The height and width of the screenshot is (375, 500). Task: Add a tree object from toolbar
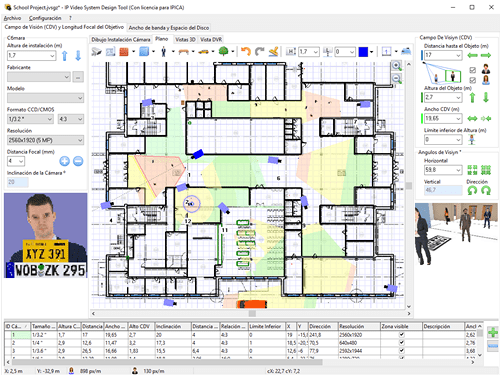tap(223, 51)
